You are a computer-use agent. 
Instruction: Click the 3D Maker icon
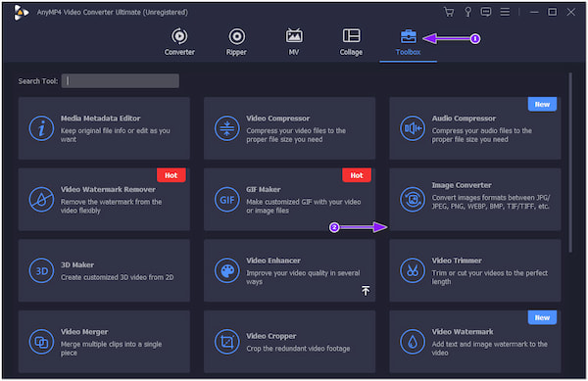(x=41, y=270)
